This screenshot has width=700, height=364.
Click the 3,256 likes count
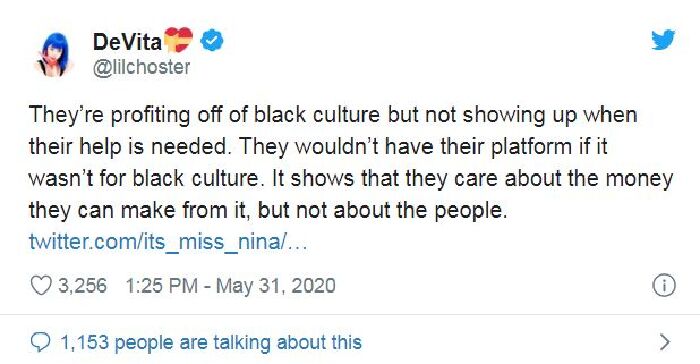83,285
